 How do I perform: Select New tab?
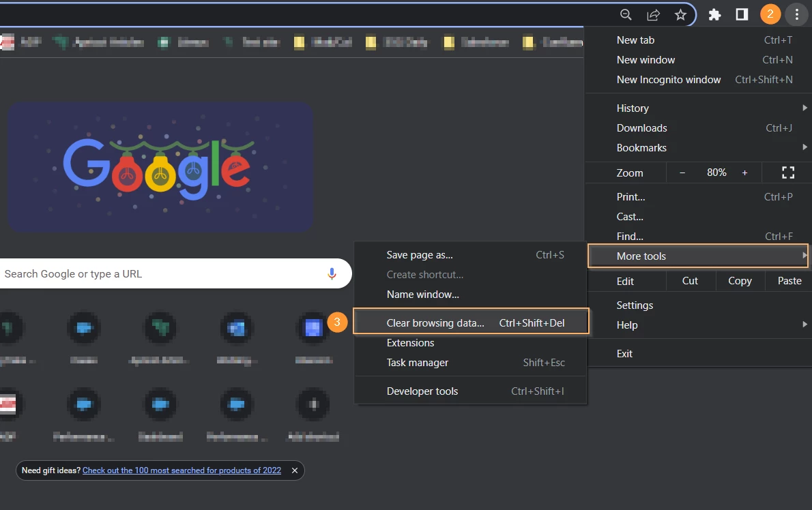(x=698, y=40)
